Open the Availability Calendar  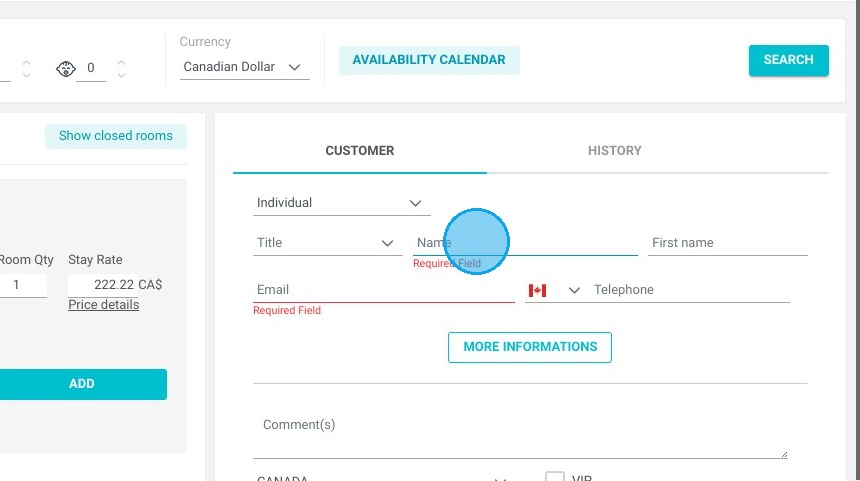429,60
